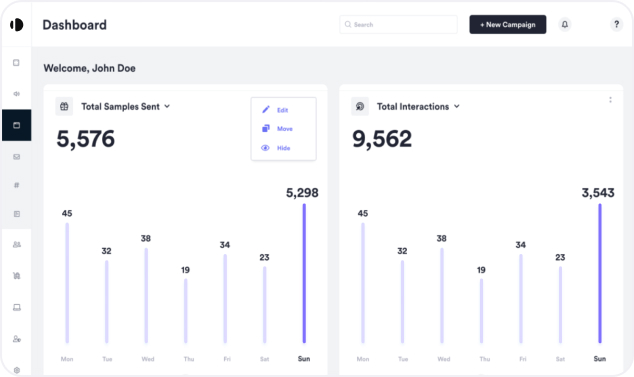Click the Fri bar in Total Interactions chart
The height and width of the screenshot is (377, 634).
tap(521, 299)
